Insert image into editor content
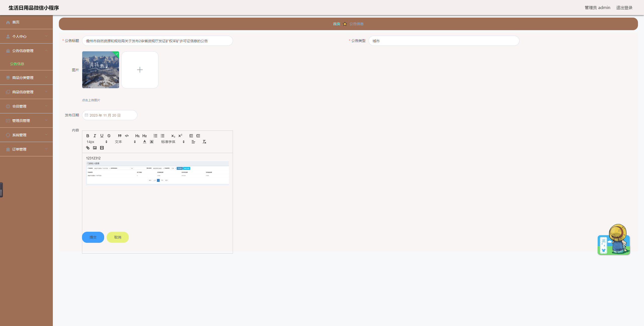The width and height of the screenshot is (644, 326). (95, 148)
